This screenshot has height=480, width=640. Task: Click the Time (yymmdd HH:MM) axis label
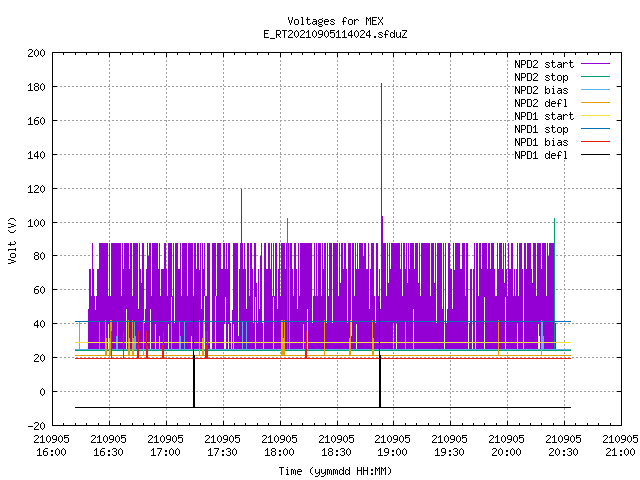pos(335,471)
